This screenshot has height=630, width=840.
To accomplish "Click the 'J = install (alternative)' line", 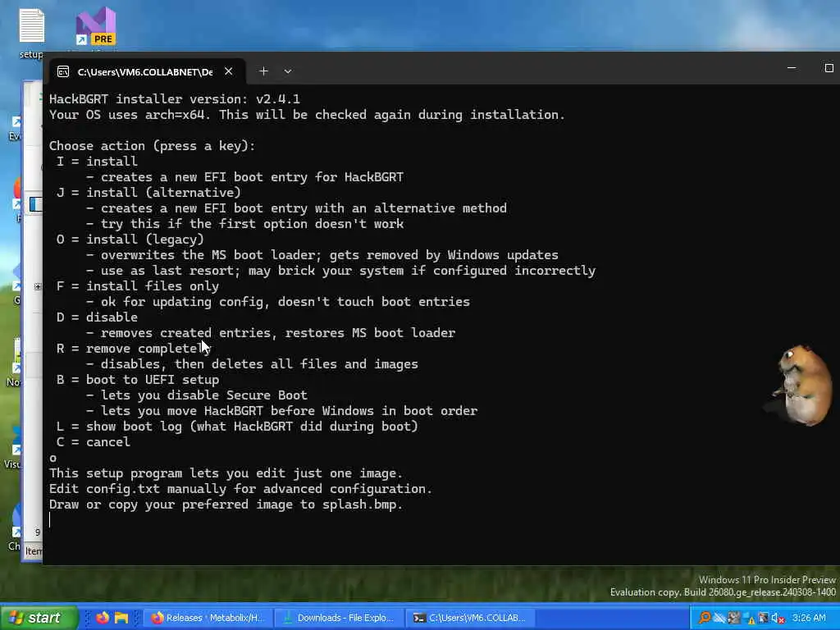I will click(x=149, y=192).
